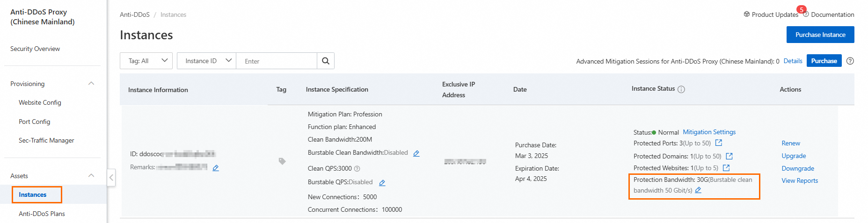Click the Purchase Instance button
Image resolution: width=868 pixels, height=223 pixels.
(820, 35)
